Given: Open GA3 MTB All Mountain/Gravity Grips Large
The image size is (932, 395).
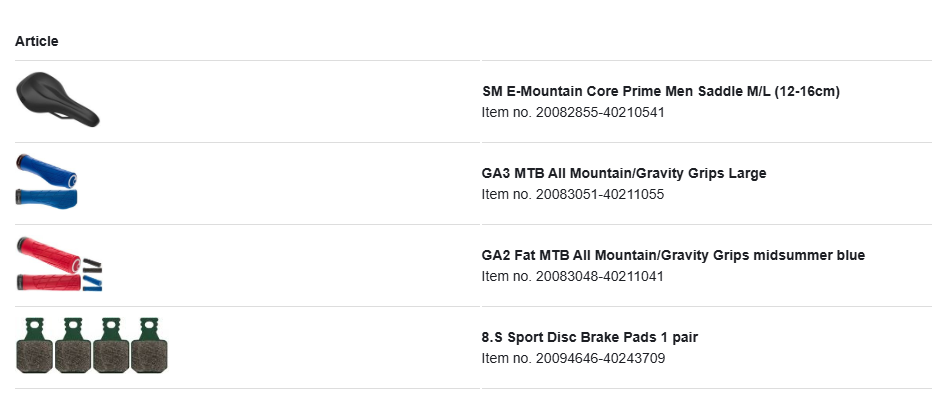Looking at the screenshot, I should coord(624,173).
